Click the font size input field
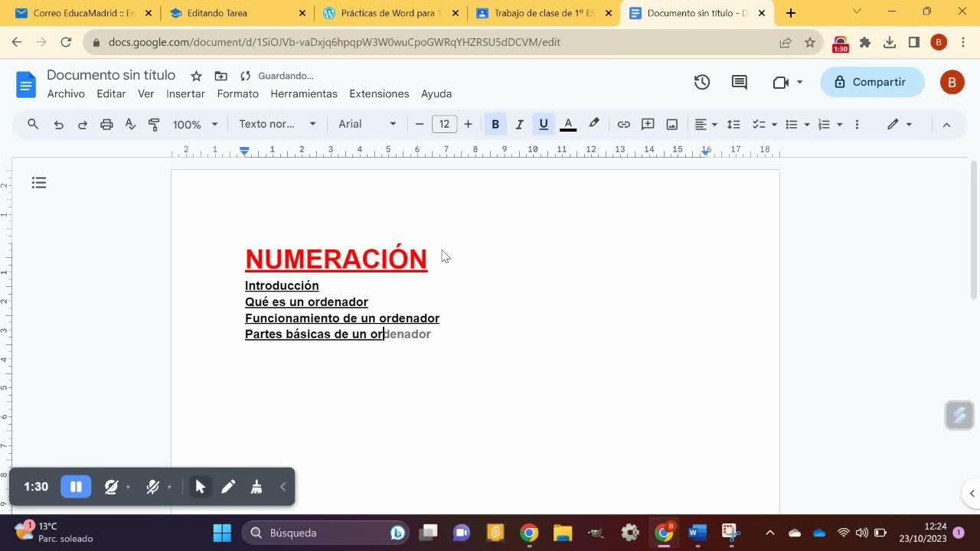Viewport: 980px width, 551px height. tap(444, 124)
